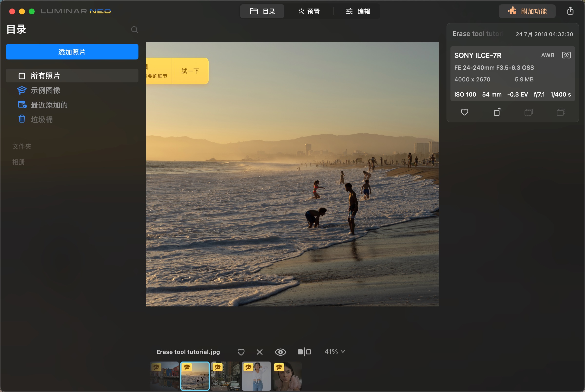
Task: Click the 54 mm focal length value
Action: (x=492, y=95)
